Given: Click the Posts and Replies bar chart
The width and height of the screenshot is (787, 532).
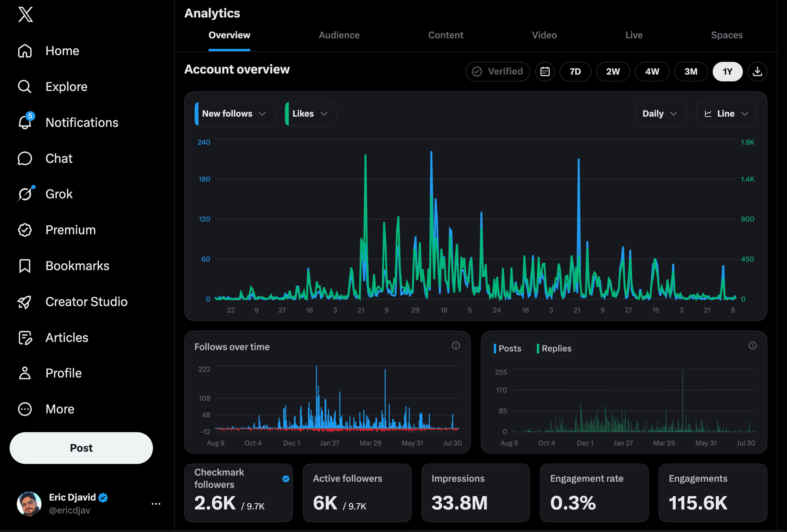Looking at the screenshot, I should coord(634,400).
